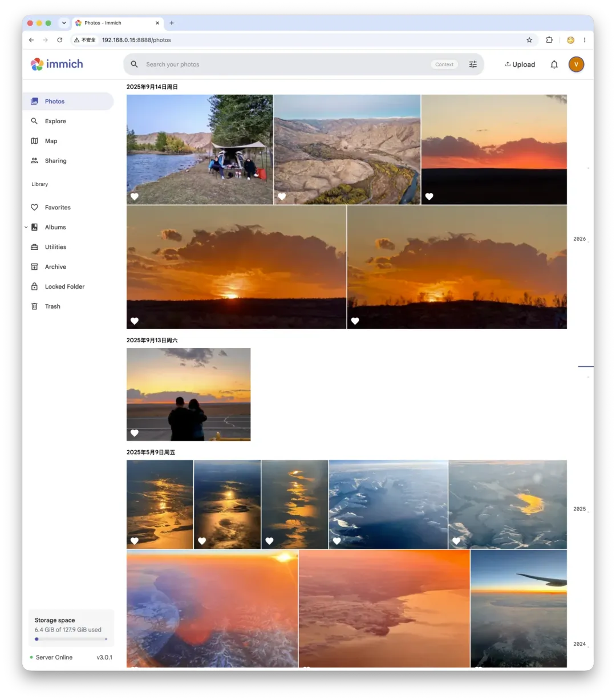Open the notifications bell
The height and width of the screenshot is (700, 616).
(554, 64)
